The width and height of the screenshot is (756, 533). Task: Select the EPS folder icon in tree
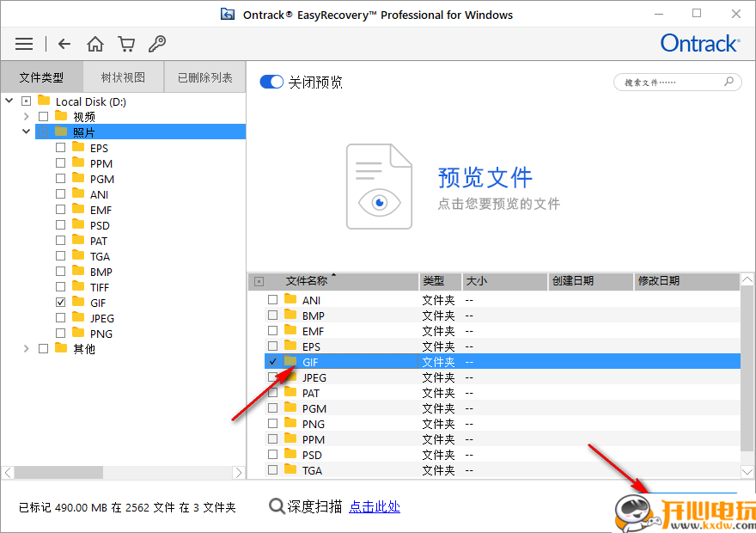tap(78, 147)
